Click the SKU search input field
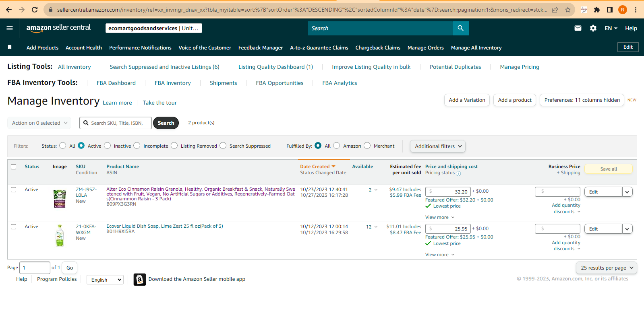 pyautogui.click(x=116, y=123)
